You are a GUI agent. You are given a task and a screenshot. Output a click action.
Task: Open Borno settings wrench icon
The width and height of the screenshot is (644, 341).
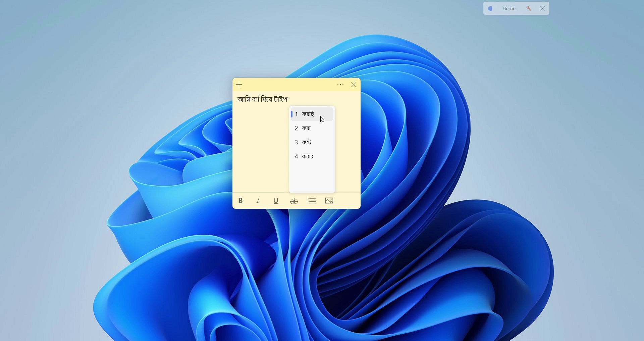coord(529,9)
